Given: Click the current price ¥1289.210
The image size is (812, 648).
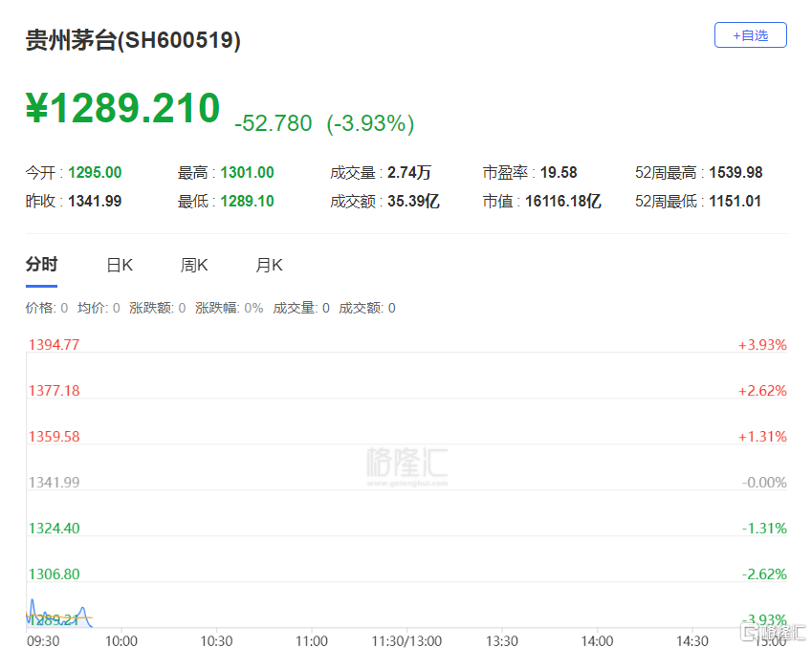Looking at the screenshot, I should pos(123,108).
